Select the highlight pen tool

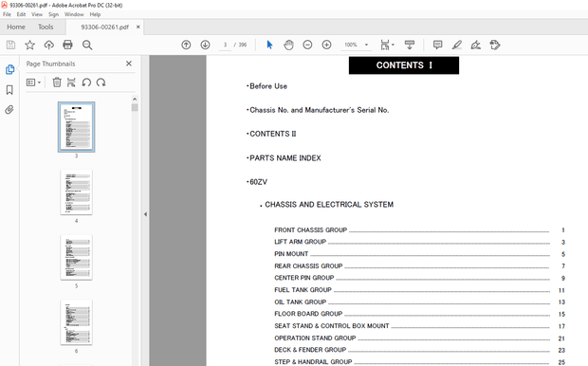457,45
